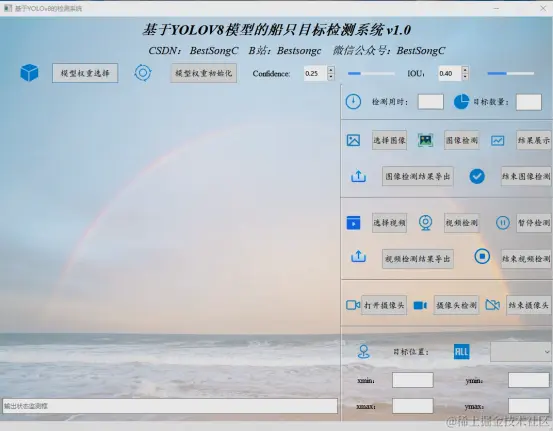554x432 pixels.
Task: Click the 输出状态监测框 status field
Action: coord(170,406)
